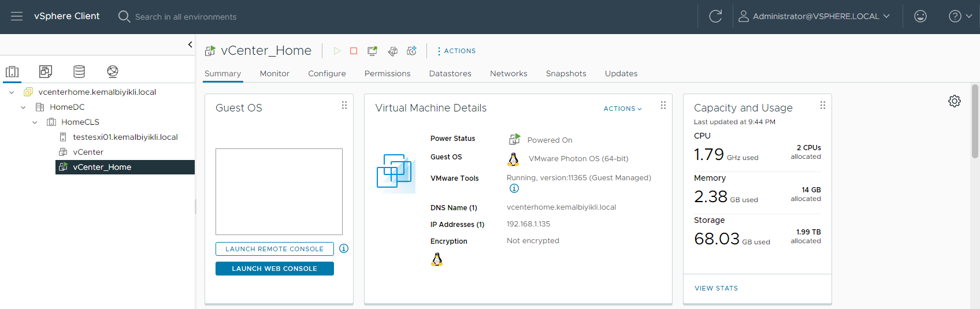Click the 68.03 GB used storage value
Image resolution: width=980 pixels, height=309 pixels.
tap(732, 239)
